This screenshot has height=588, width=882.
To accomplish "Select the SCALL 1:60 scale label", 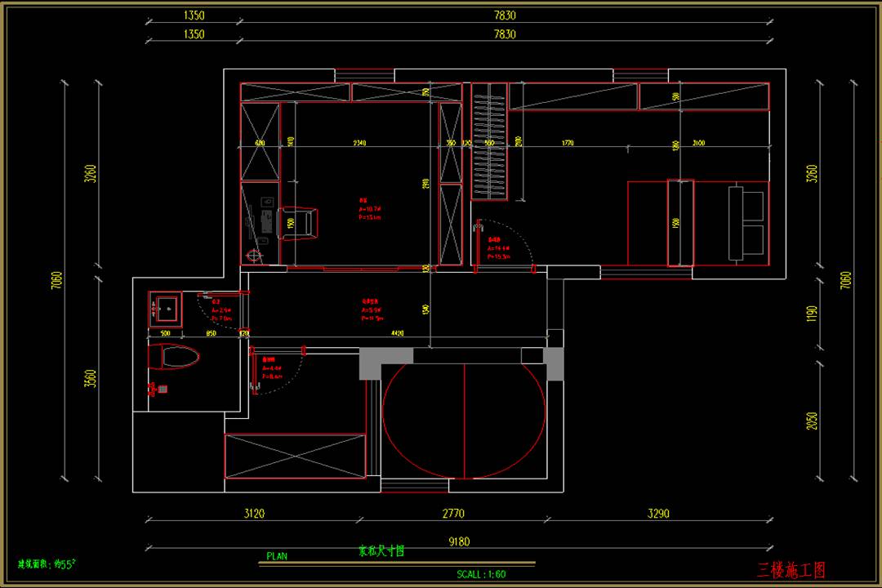I will pyautogui.click(x=481, y=574).
